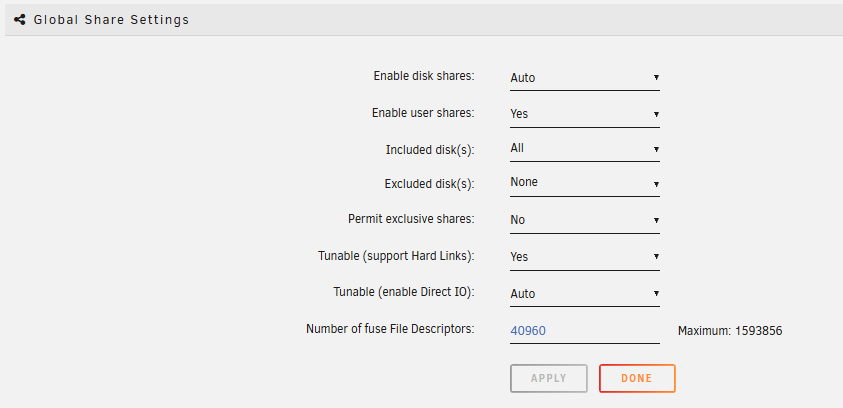Viewport: 843px width, 408px height.
Task: Click the 'Enable disk shares:' label
Action: click(x=423, y=76)
